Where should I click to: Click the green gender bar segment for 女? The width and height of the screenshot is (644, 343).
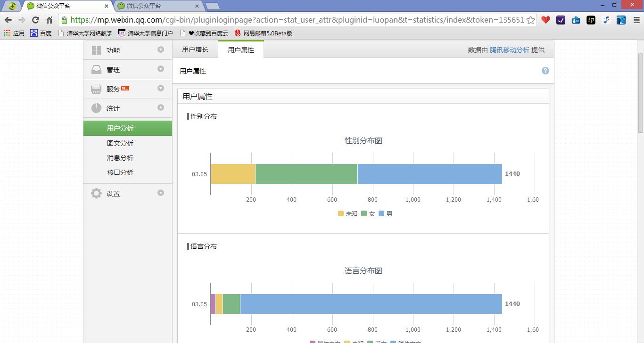pyautogui.click(x=305, y=173)
